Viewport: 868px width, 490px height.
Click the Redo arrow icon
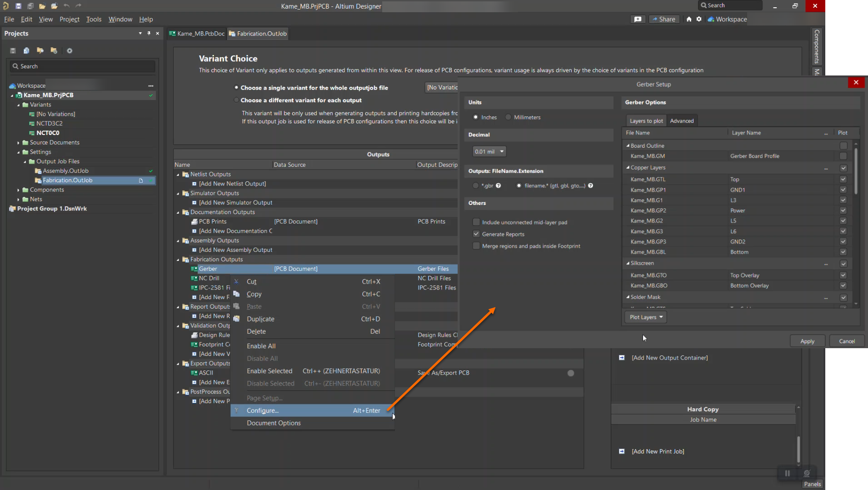[78, 5]
